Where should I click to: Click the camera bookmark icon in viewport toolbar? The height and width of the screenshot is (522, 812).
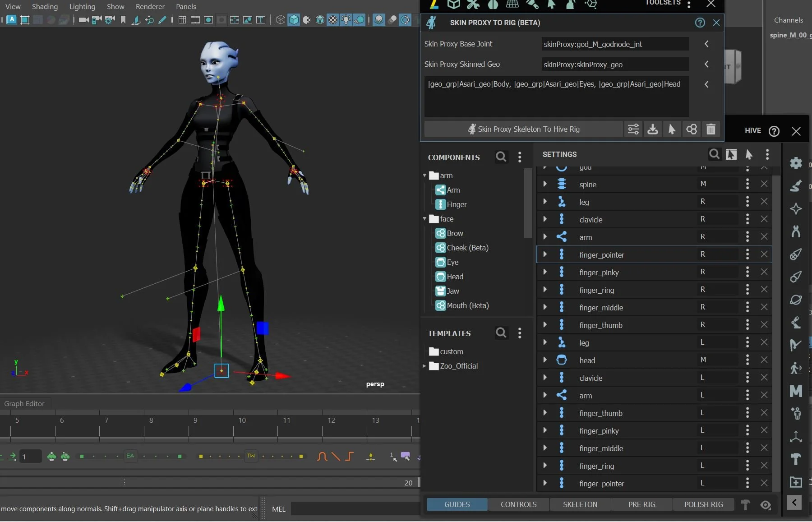point(123,20)
